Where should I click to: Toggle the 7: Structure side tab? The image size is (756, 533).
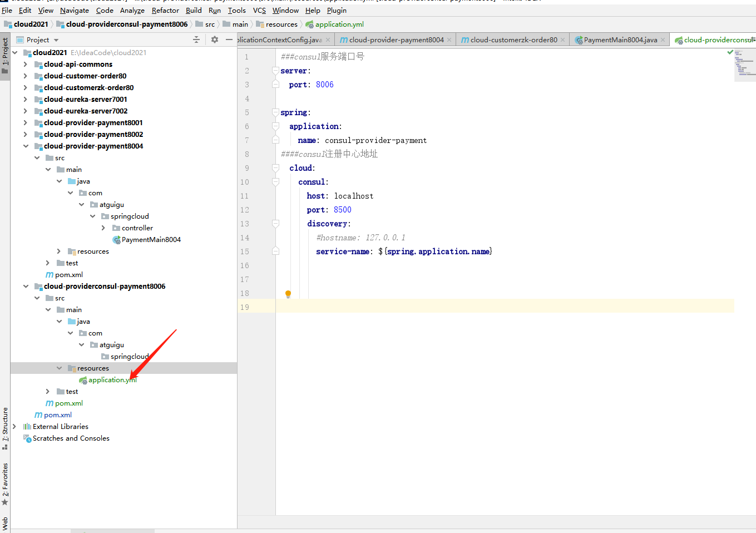click(5, 428)
